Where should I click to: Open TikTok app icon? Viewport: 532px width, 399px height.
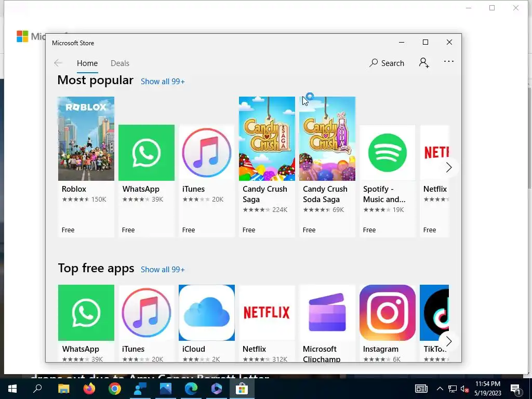[x=434, y=312]
